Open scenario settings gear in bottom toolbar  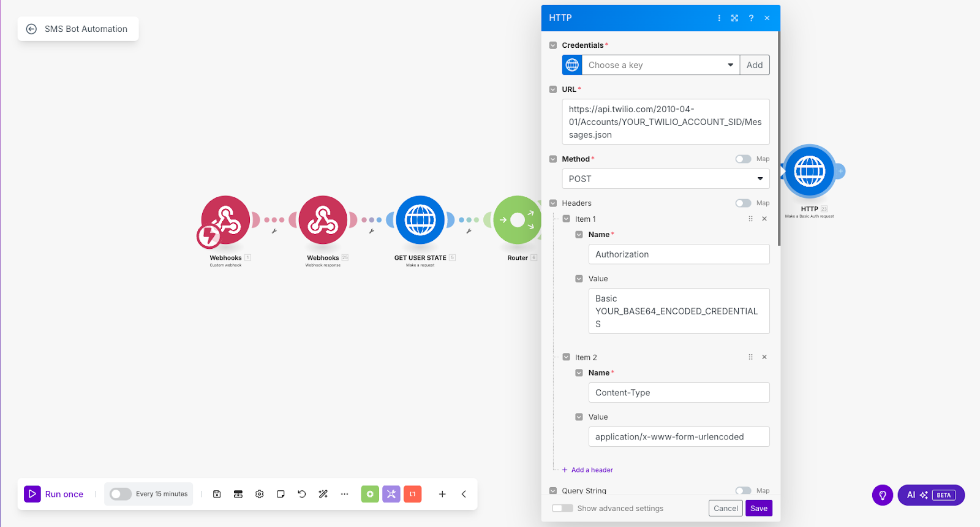point(260,494)
